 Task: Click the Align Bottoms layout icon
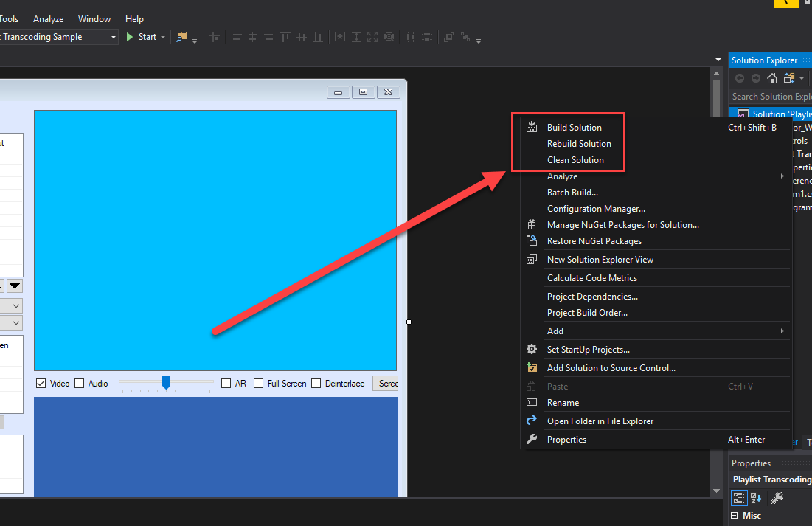[317, 37]
